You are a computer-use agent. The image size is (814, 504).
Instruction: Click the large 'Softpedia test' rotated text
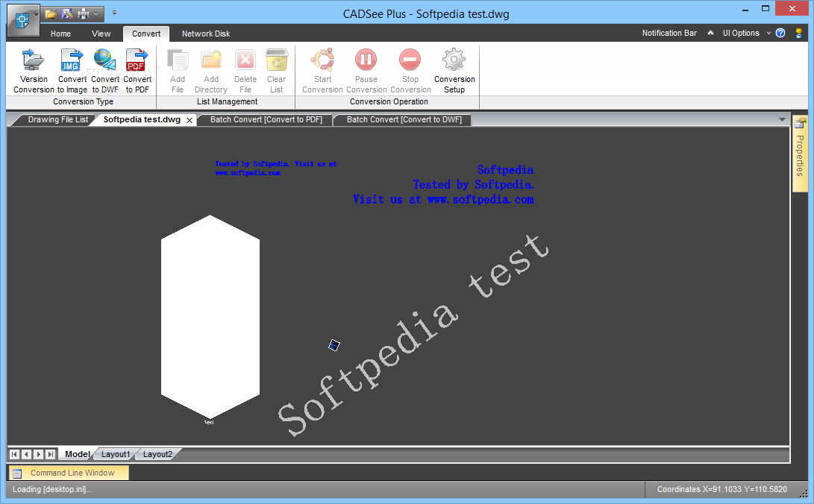click(414, 335)
